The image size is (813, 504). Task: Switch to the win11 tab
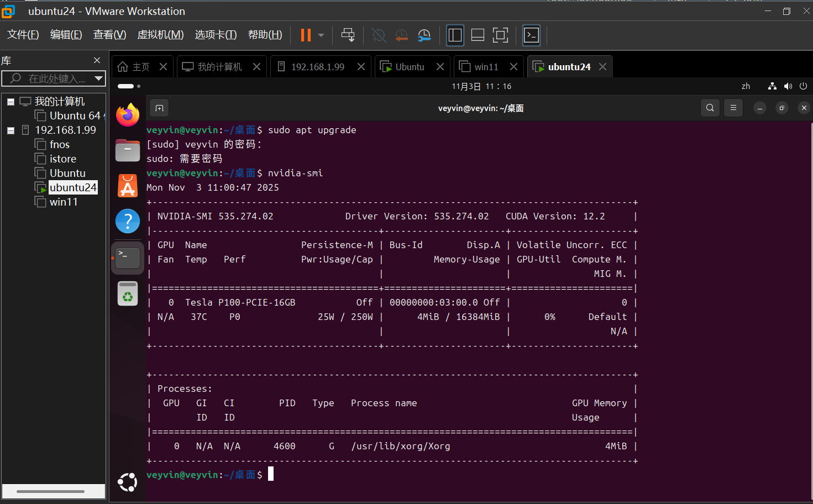coord(486,67)
